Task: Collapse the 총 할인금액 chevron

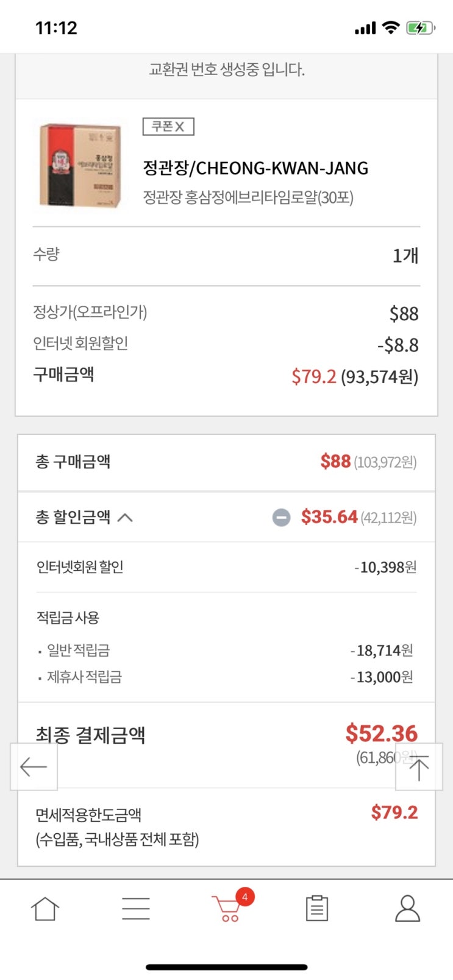Action: click(125, 518)
